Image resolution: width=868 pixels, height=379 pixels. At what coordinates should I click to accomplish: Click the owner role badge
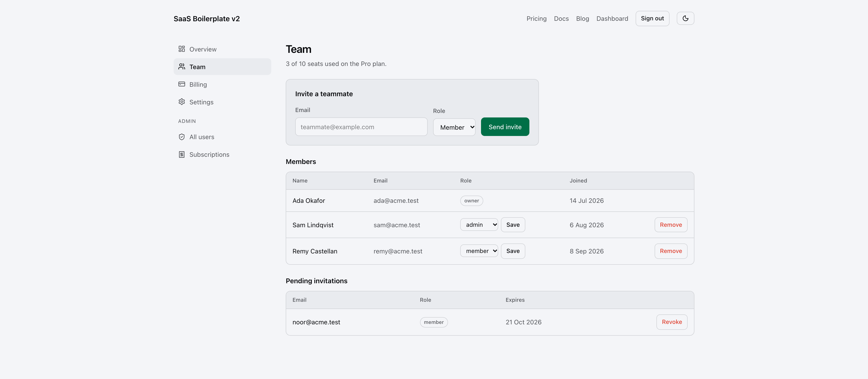pyautogui.click(x=471, y=201)
